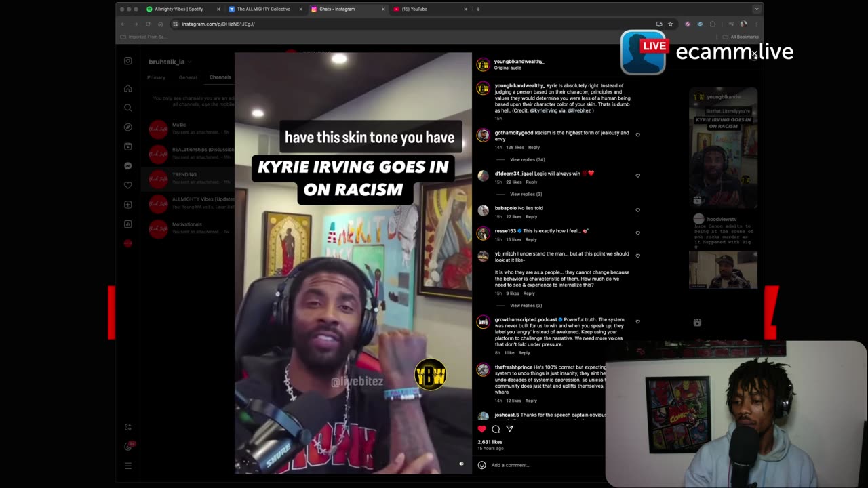Image resolution: width=868 pixels, height=488 pixels.
Task: Mute the video using speaker icon
Action: [x=461, y=464]
